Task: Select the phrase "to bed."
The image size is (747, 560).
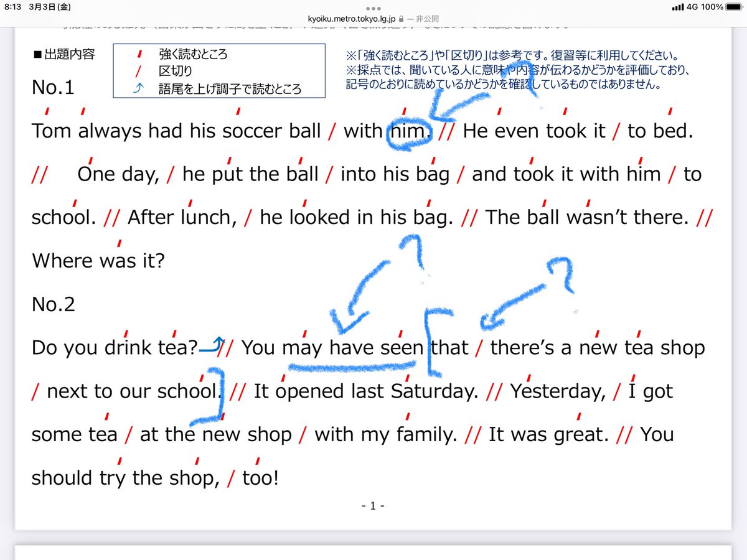Action: (x=660, y=131)
